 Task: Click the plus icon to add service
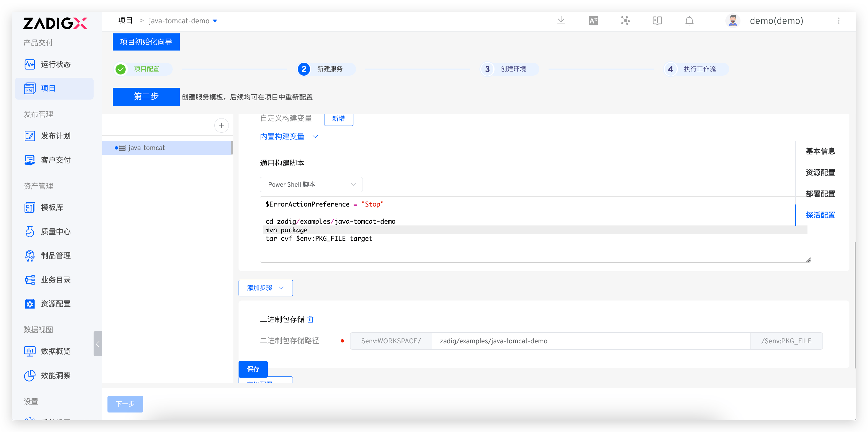pyautogui.click(x=221, y=126)
